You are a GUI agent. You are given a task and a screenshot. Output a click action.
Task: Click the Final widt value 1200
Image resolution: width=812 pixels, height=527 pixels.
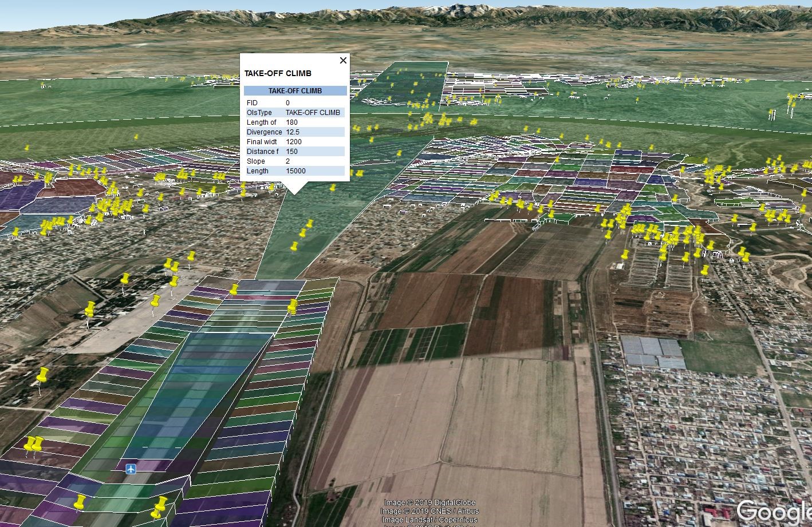(x=294, y=142)
